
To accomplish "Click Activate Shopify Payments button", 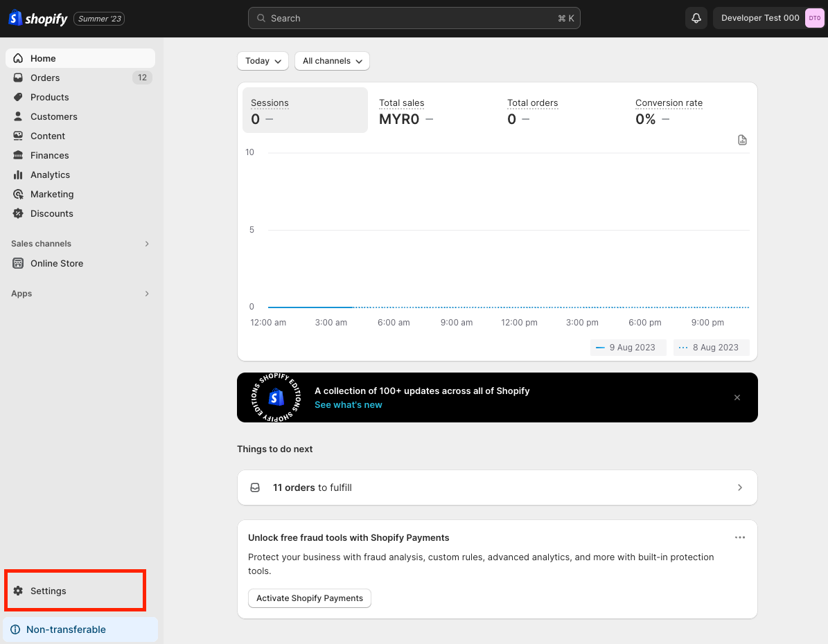I will [310, 598].
